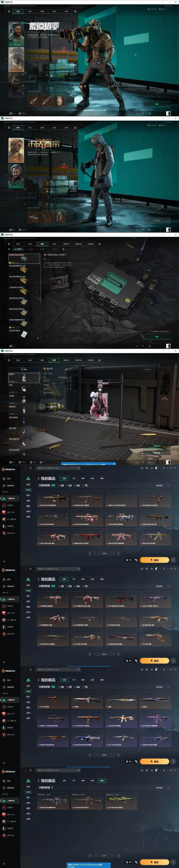The width and height of the screenshot is (179, 868).
Task: Open the user avatar in the page 1/16 WeGame header
Action: (156, 468)
